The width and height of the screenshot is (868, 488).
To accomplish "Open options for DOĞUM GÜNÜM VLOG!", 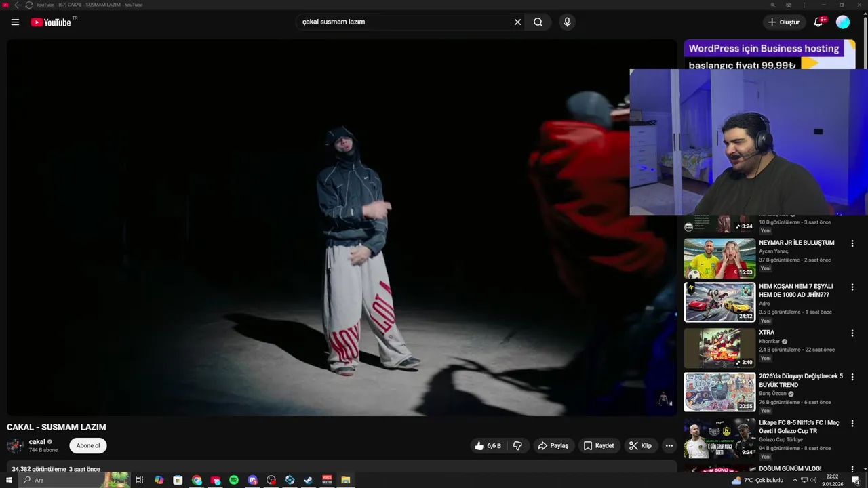I will pos(852,469).
